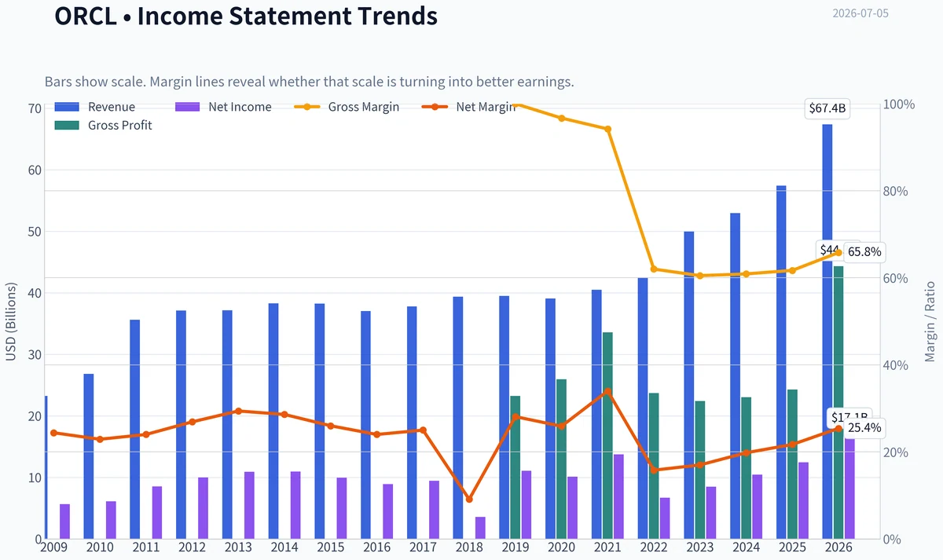
Task: Select the 2011 net income bar
Action: (157, 513)
